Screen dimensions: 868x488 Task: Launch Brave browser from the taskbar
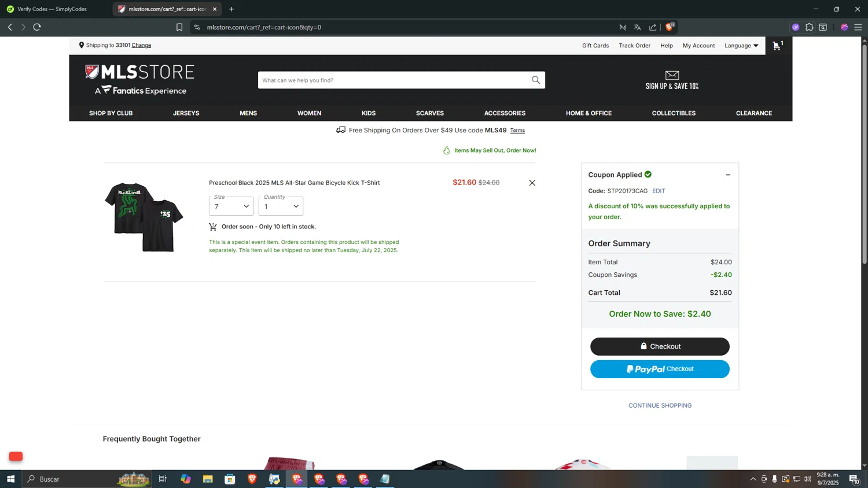252,479
